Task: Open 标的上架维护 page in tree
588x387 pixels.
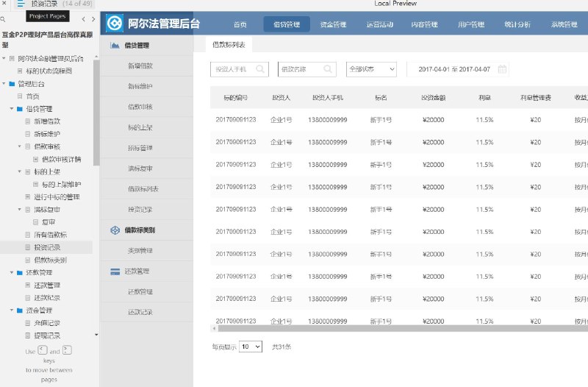Action: [62, 185]
